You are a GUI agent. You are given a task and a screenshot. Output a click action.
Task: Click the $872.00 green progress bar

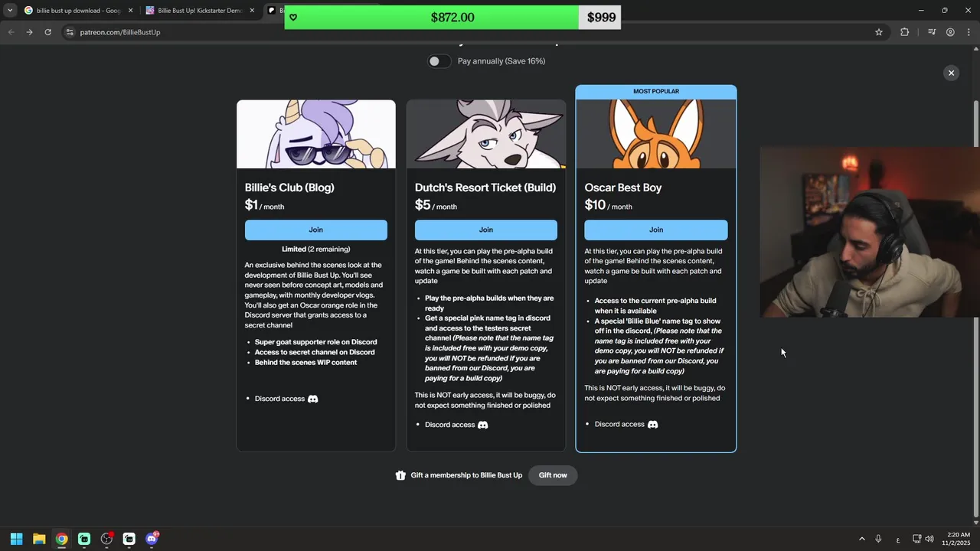tap(431, 18)
